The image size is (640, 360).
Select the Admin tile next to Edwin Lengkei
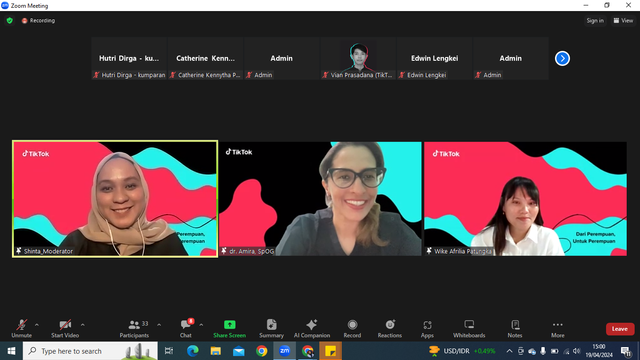[x=511, y=58]
